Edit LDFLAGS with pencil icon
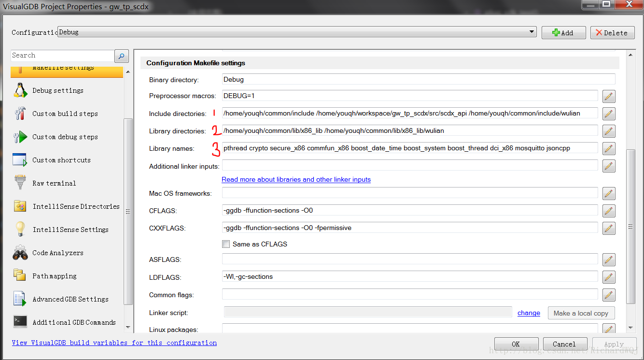Image resolution: width=644 pixels, height=360 pixels. [609, 277]
